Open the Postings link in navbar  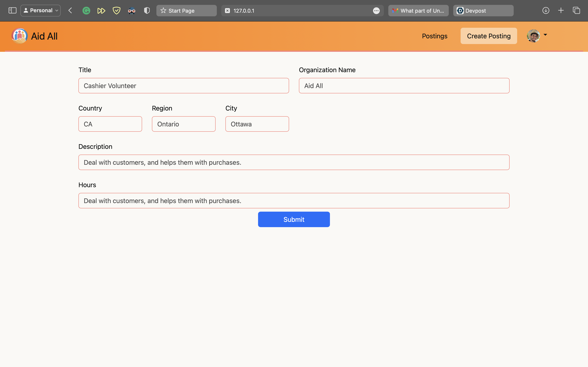point(434,36)
